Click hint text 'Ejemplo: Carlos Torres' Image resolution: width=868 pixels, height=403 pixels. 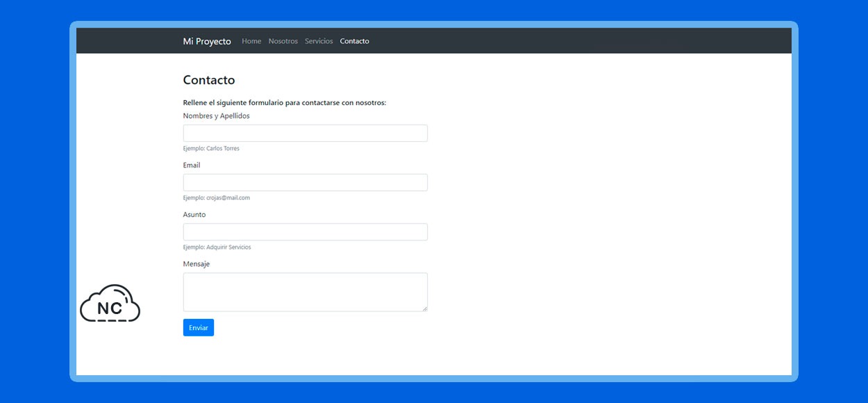click(x=211, y=149)
